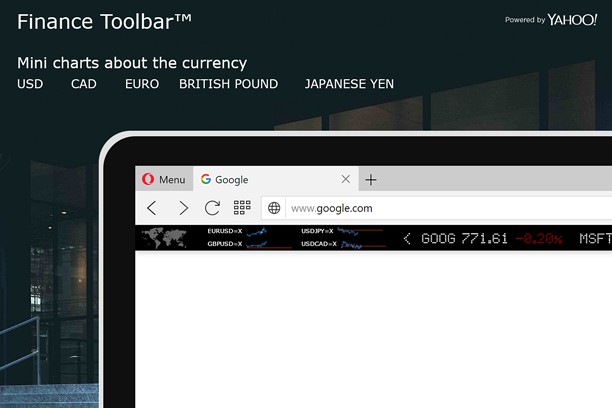
Task: Click the USD currency label
Action: tap(30, 84)
